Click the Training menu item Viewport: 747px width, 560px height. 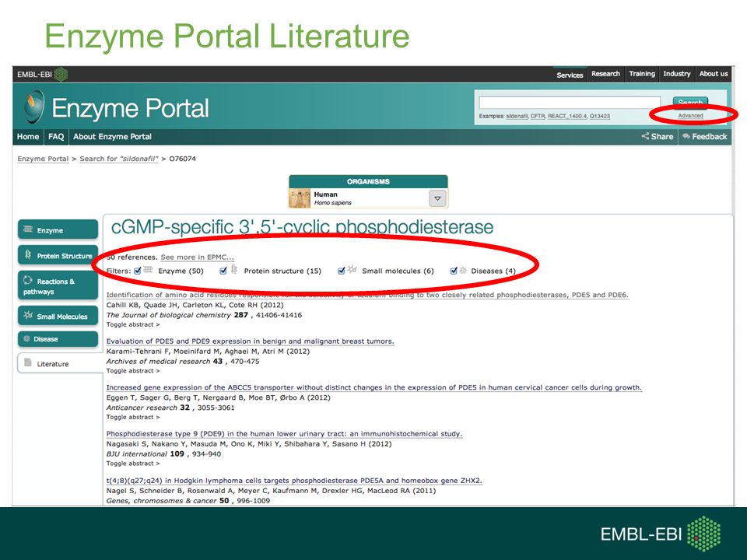[x=642, y=74]
